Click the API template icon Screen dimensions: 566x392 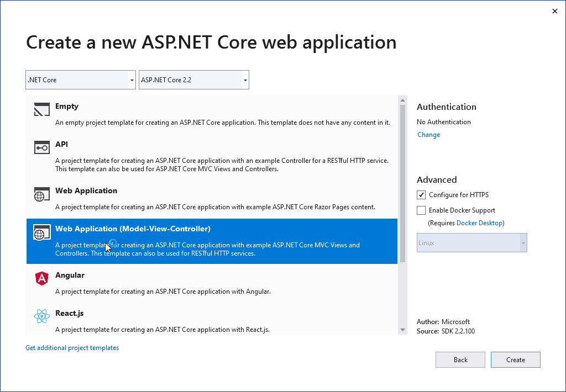tap(42, 147)
